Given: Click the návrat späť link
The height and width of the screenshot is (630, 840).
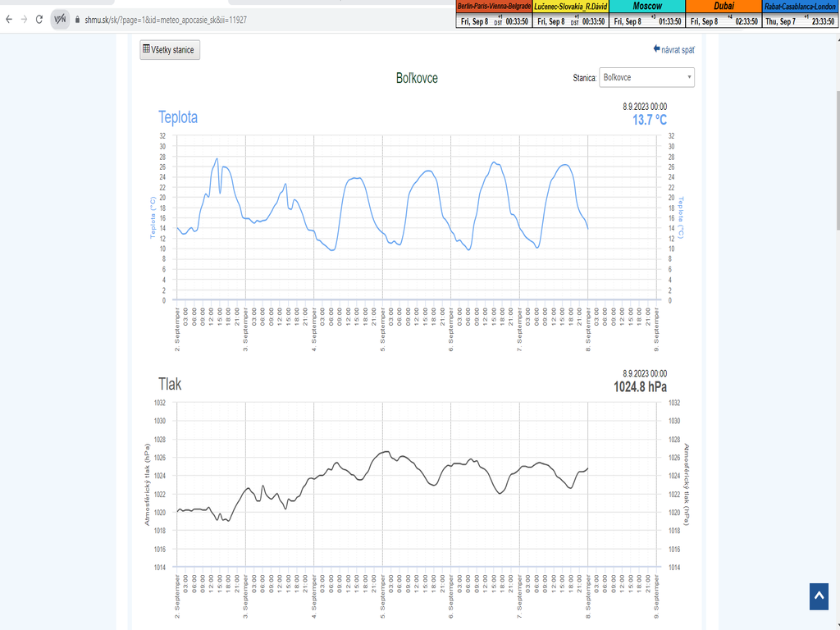Looking at the screenshot, I should click(678, 50).
